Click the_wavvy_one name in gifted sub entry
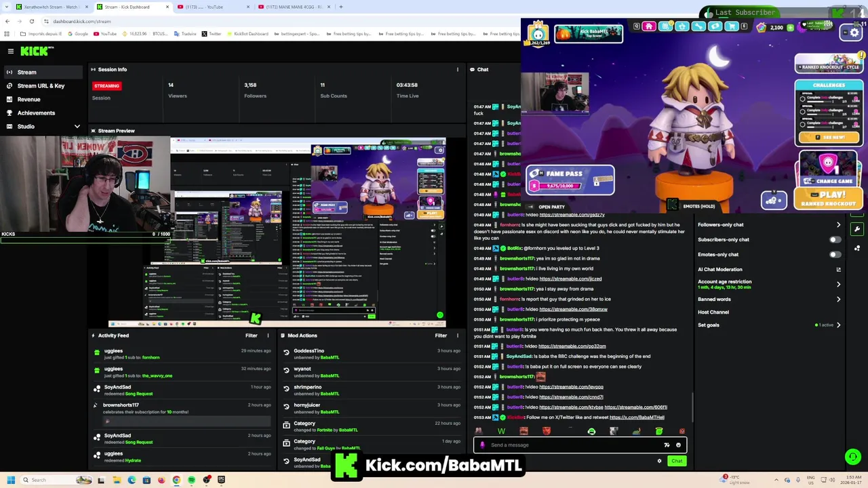The height and width of the screenshot is (488, 868). [157, 375]
